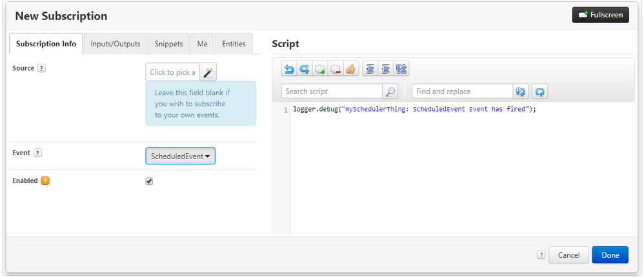
Task: Click the redo arrow in script toolbar
Action: 304,69
